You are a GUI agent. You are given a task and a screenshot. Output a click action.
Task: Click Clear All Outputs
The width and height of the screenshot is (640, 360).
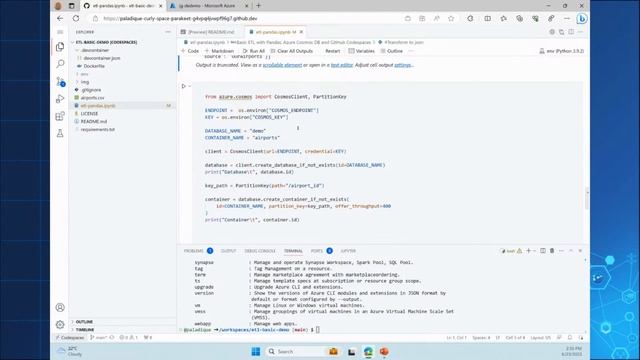[x=291, y=51]
